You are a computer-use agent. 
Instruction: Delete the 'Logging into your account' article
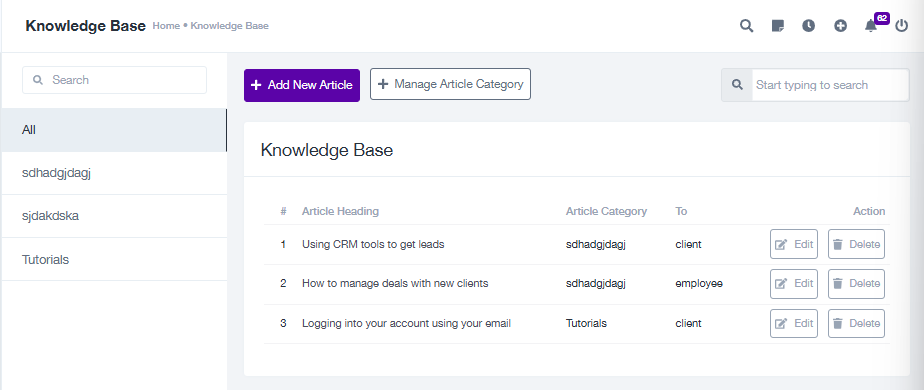coord(856,323)
